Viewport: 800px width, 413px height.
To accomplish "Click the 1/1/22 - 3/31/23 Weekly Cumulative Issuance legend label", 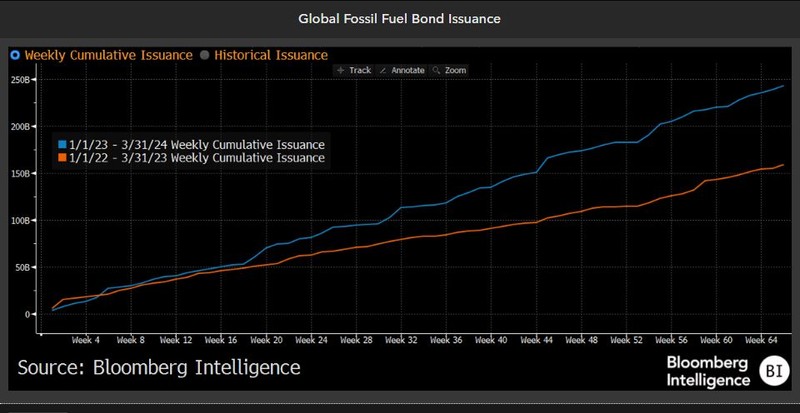I will [x=196, y=158].
